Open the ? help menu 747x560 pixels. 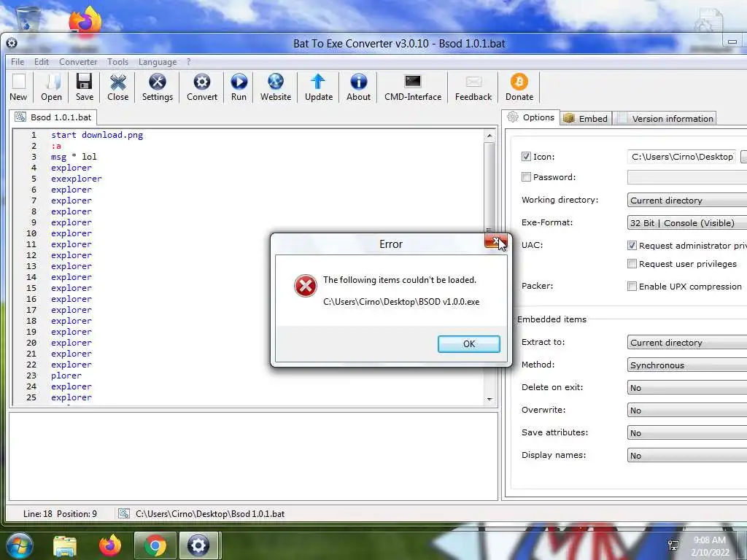click(189, 62)
